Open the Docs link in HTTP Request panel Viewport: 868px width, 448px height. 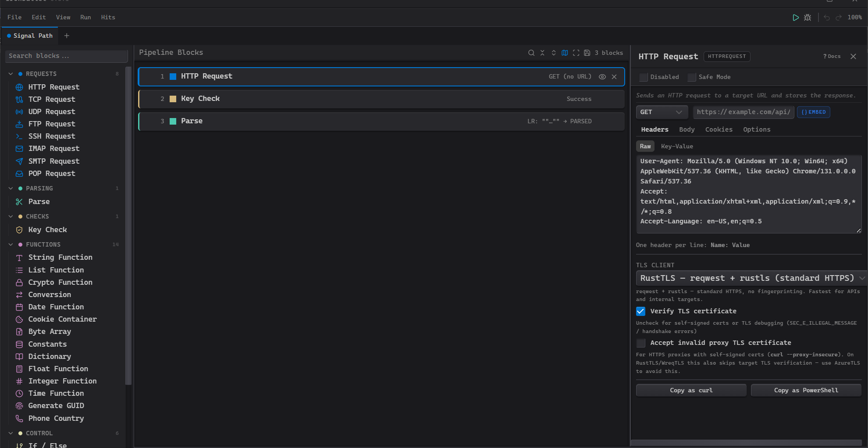click(x=832, y=56)
